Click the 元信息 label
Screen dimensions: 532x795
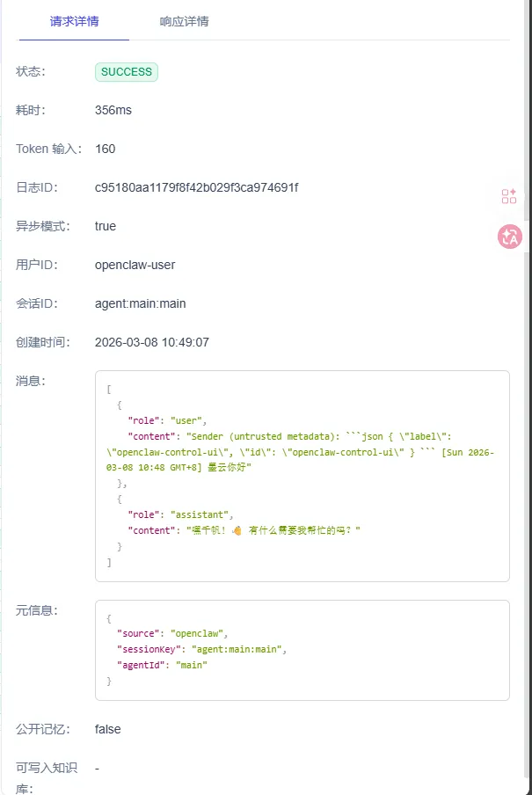point(37,610)
